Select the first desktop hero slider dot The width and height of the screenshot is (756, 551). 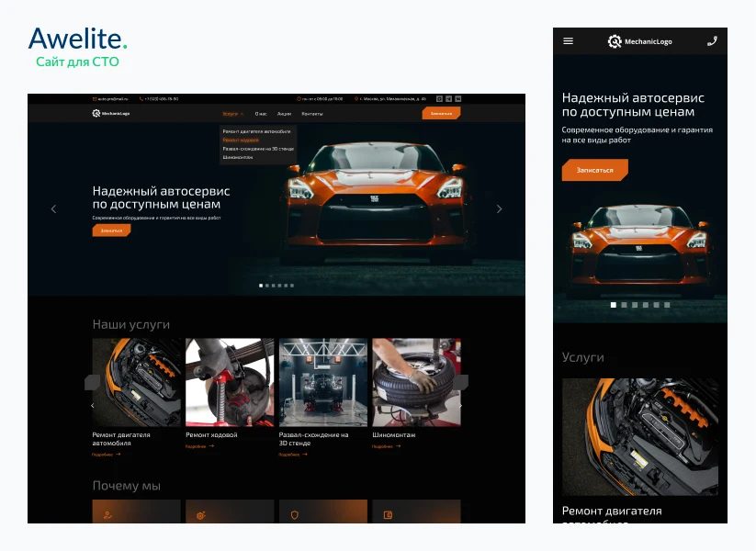261,286
